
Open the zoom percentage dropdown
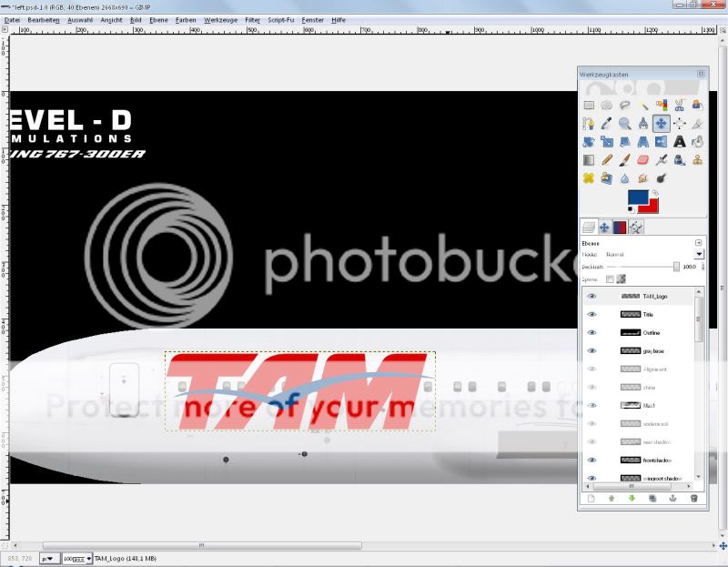(88, 558)
